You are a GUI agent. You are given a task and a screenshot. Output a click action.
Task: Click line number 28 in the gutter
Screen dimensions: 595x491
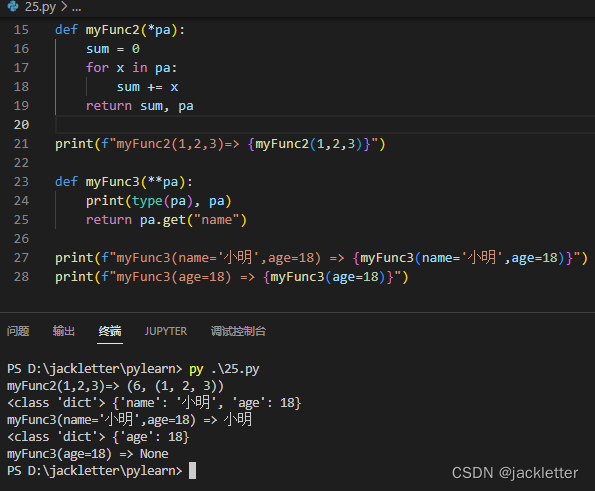21,276
